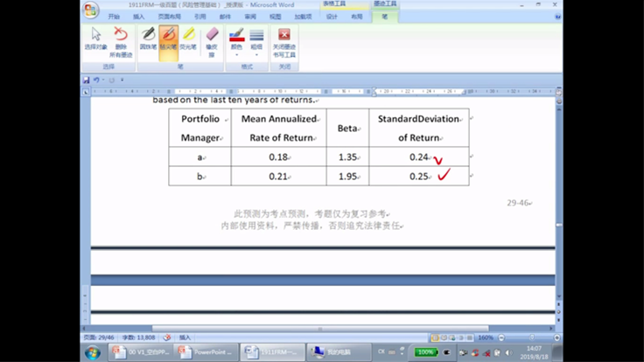
Task: Open the 视图 ribbon tab
Action: pos(276,17)
